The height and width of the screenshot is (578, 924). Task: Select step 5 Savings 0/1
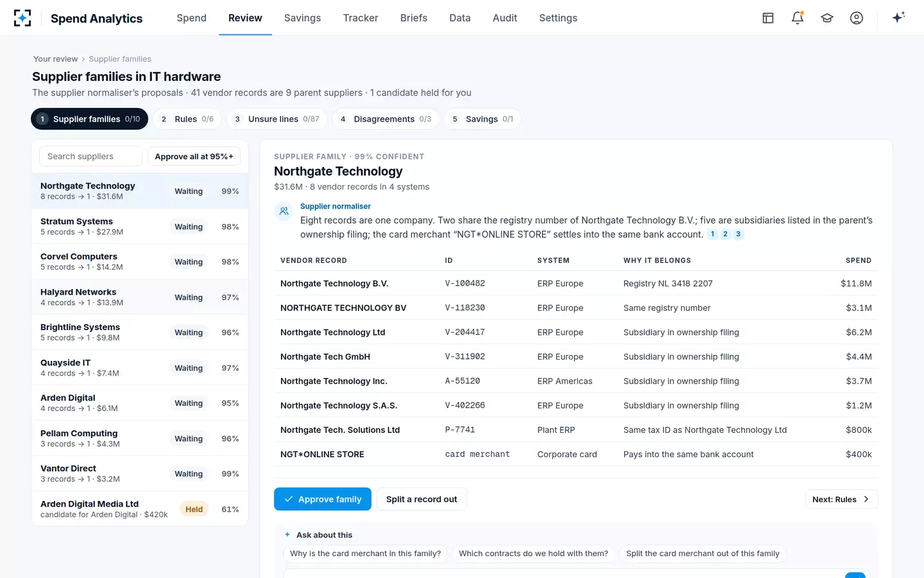[483, 119]
